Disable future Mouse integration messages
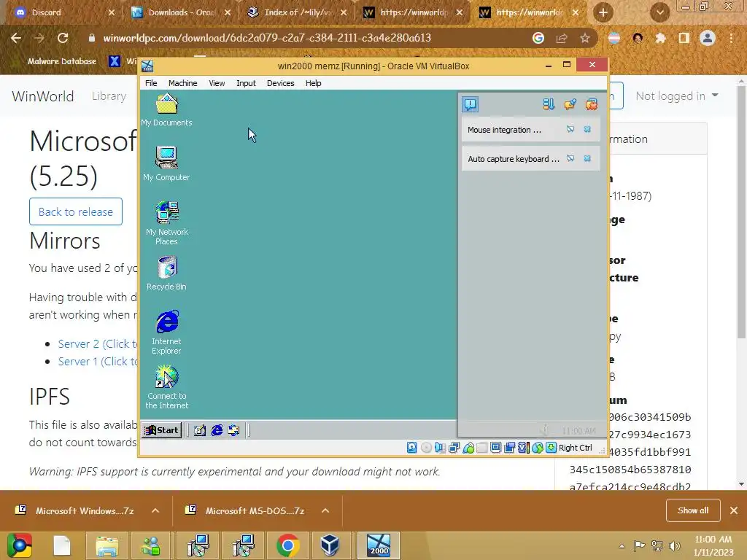This screenshot has height=560, width=747. click(x=570, y=129)
